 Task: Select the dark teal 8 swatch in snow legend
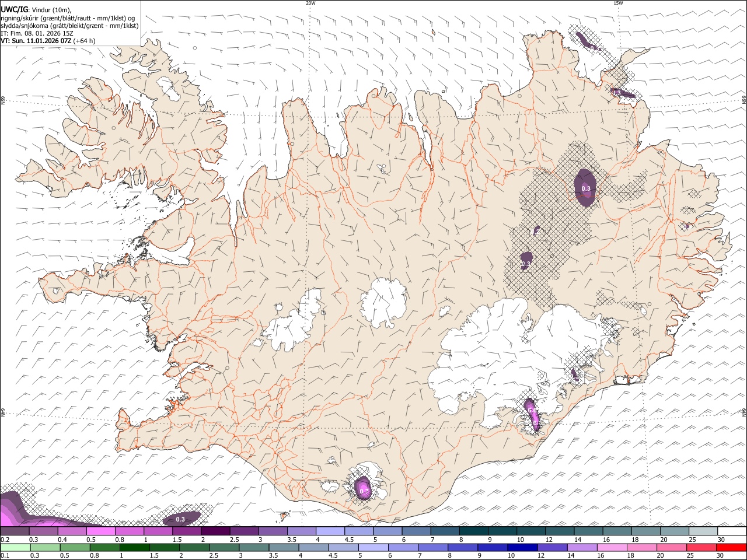click(x=473, y=531)
